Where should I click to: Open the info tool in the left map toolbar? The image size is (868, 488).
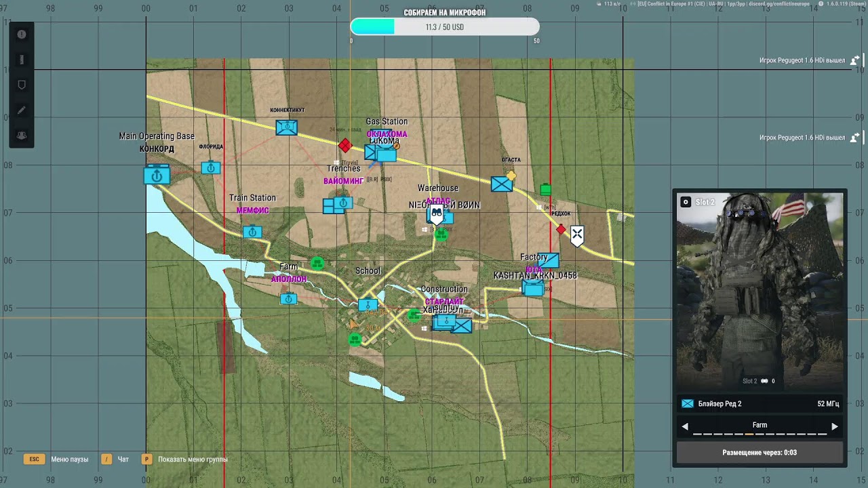(22, 35)
